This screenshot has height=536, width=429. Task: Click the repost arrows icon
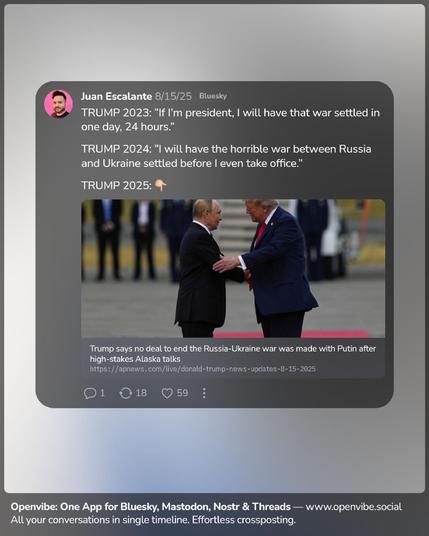(x=125, y=393)
